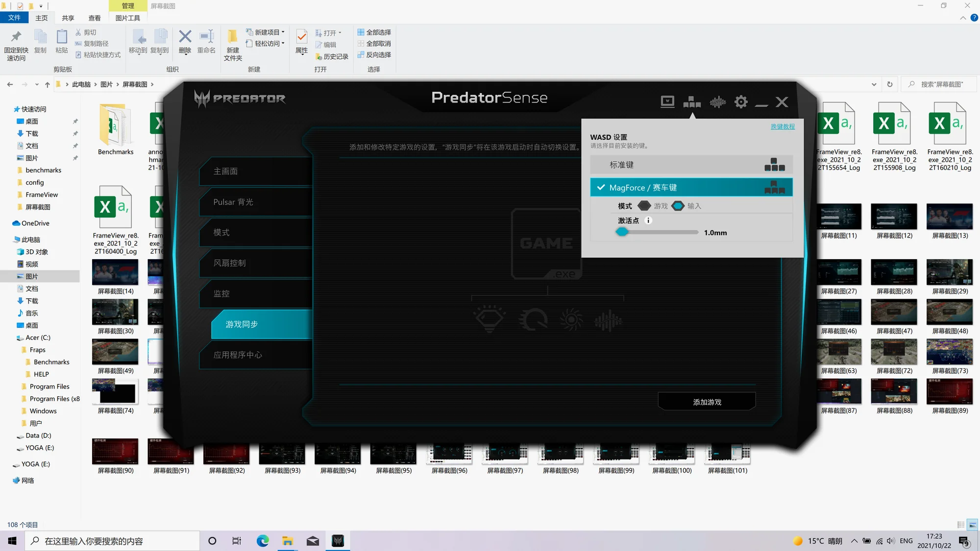The width and height of the screenshot is (980, 551).
Task: Click the 复制 copy icon in ribbon
Action: tap(40, 37)
